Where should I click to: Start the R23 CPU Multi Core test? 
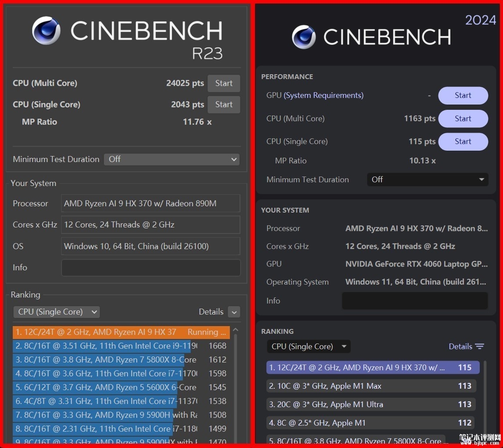coord(223,83)
